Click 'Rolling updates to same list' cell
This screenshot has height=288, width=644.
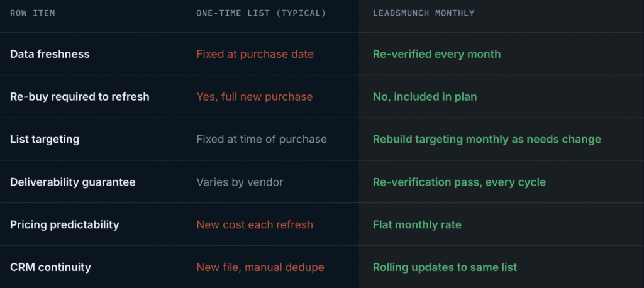point(445,267)
